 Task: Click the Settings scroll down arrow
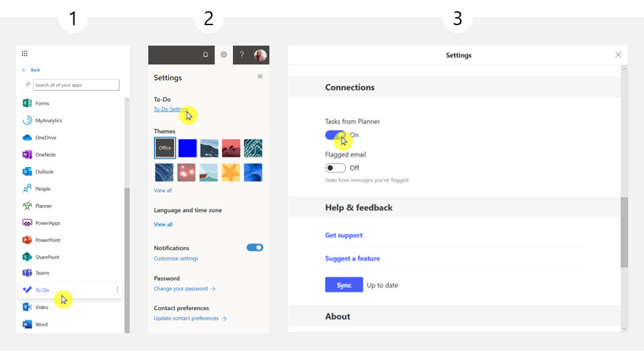tap(624, 329)
